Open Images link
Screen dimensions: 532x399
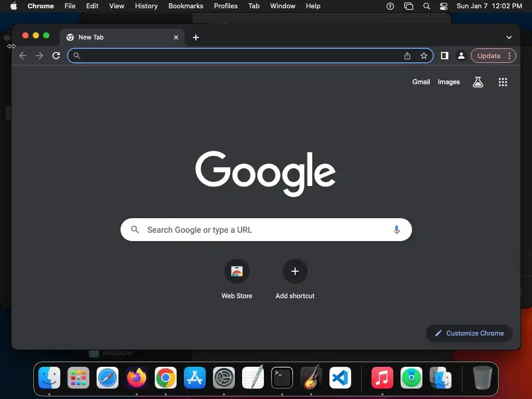point(448,82)
